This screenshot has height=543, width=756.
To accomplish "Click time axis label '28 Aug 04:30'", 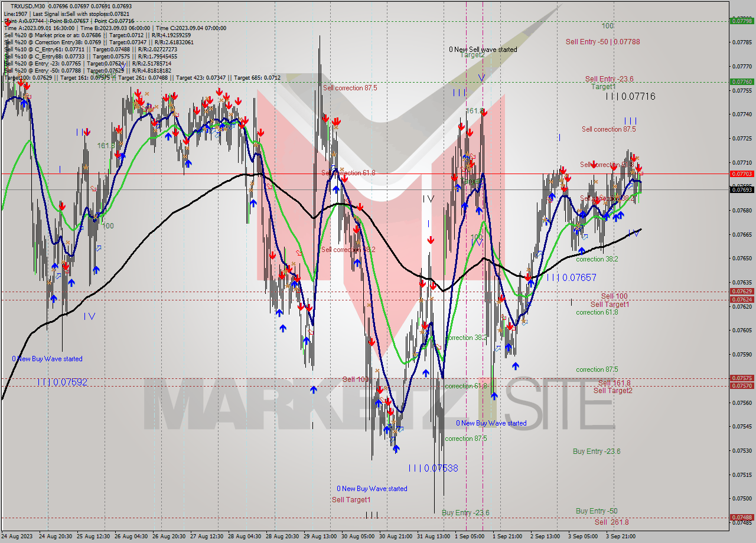I will [245, 537].
